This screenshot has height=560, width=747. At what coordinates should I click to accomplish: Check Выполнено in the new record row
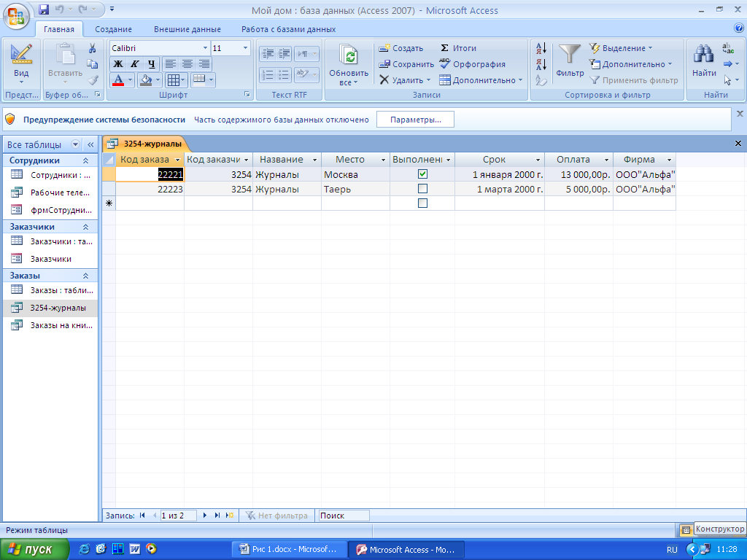click(x=422, y=203)
